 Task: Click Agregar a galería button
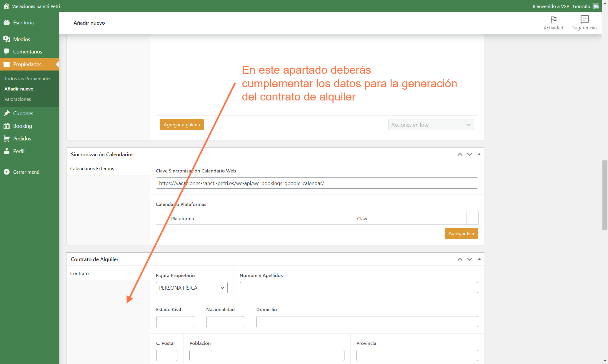click(x=182, y=125)
